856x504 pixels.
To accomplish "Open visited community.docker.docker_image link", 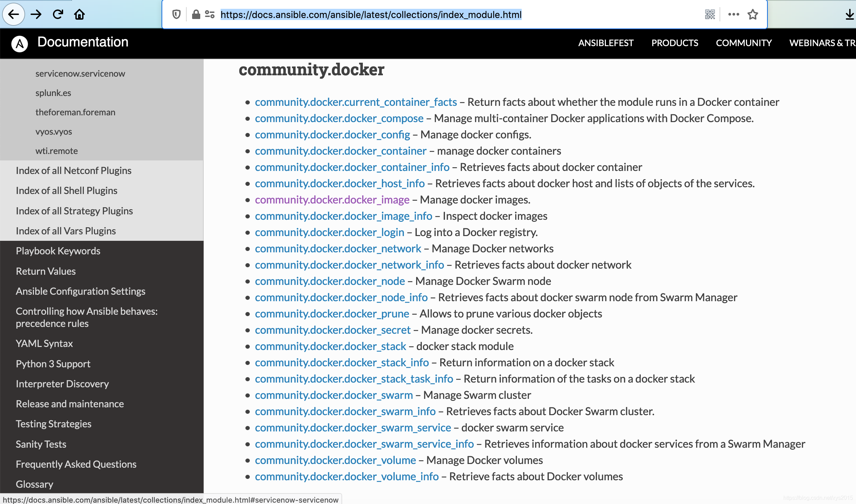I will 332,200.
